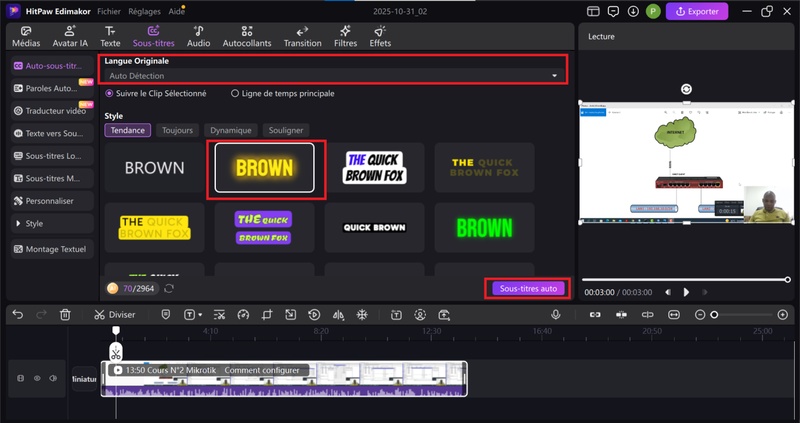Screen dimensions: 800x423
Task: Switch to the Transition tab
Action: click(303, 37)
